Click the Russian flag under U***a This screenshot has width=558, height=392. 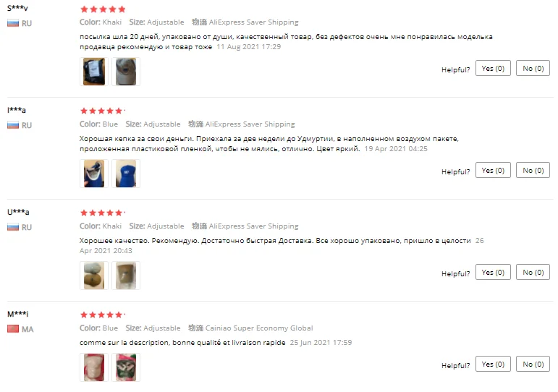click(13, 227)
